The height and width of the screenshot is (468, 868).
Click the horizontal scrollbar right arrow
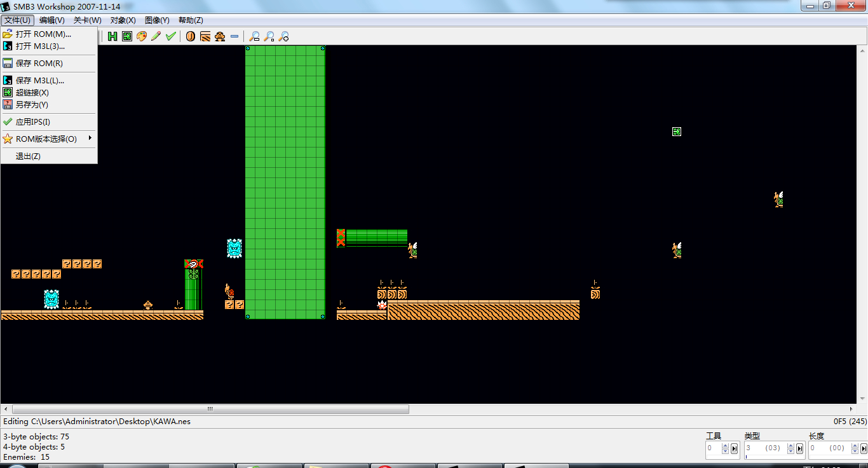tap(851, 409)
